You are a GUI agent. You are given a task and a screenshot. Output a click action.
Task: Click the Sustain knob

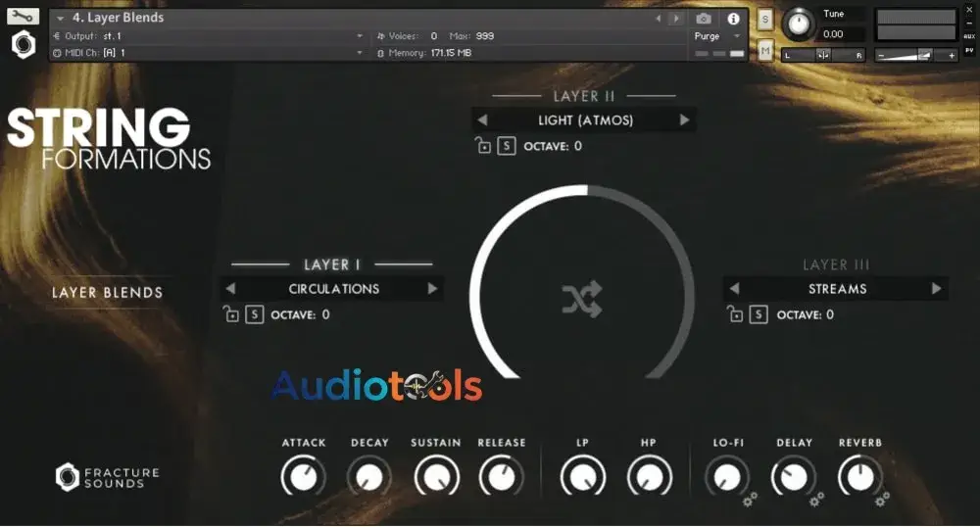(436, 477)
